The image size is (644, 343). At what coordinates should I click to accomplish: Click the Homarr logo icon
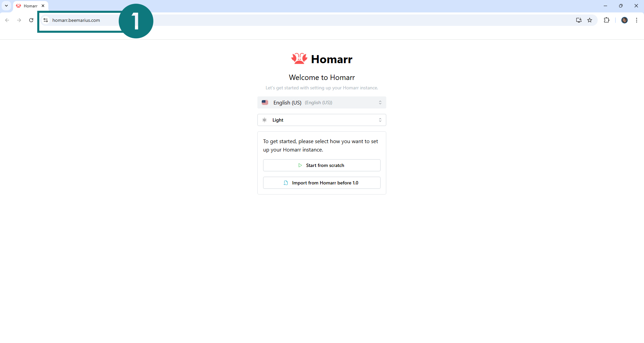[x=299, y=58]
